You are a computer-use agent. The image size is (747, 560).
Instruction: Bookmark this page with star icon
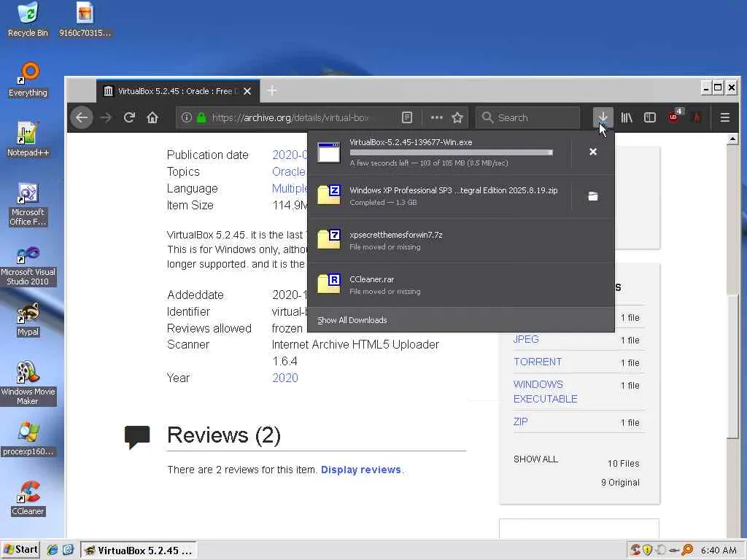point(457,117)
